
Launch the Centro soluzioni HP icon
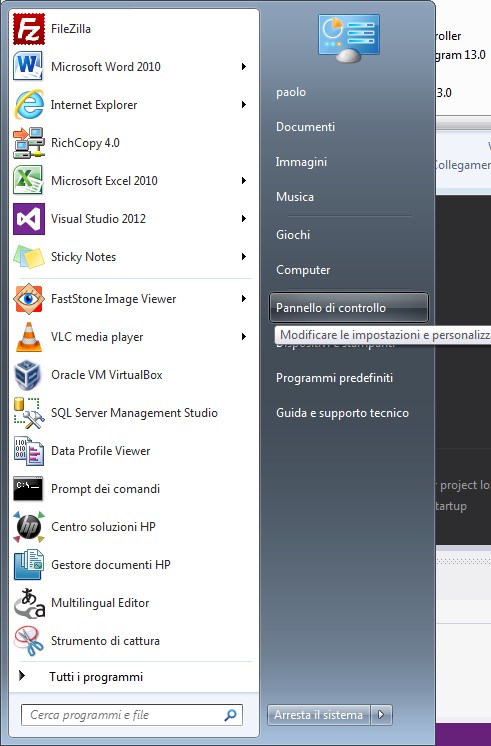pos(29,527)
